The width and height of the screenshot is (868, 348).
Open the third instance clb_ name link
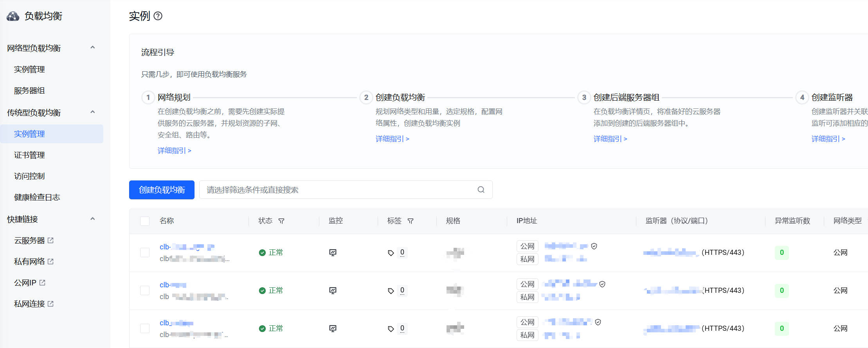click(x=176, y=323)
